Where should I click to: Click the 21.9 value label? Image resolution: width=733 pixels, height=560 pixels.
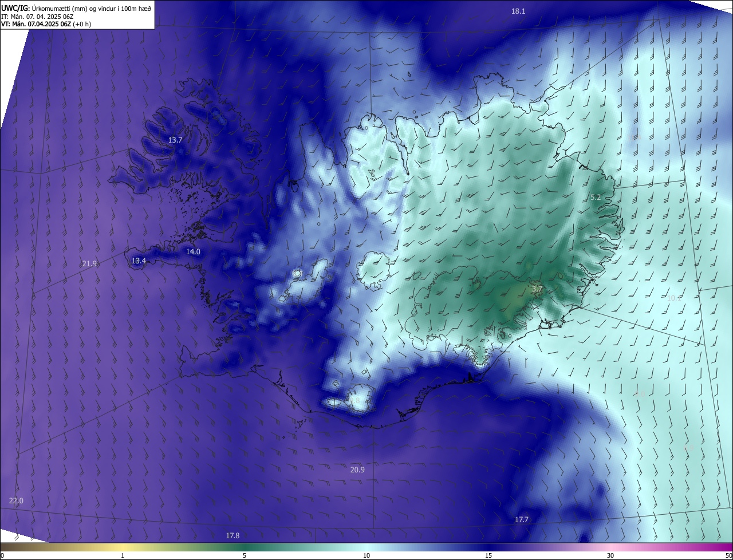coord(89,263)
